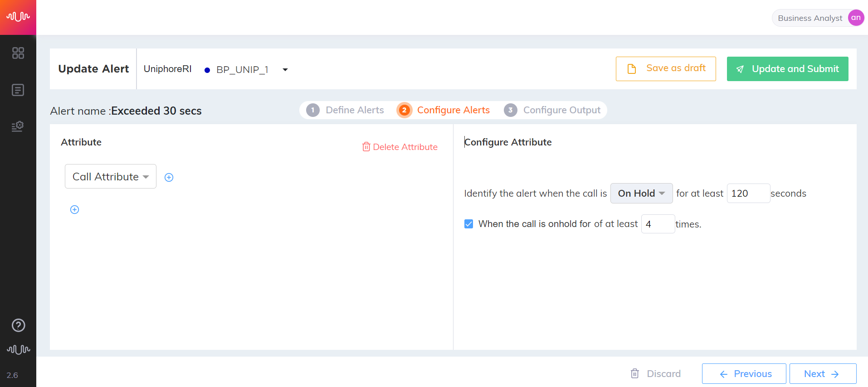
Task: Click the waveform icon near sidebar bottom
Action: [x=18, y=349]
